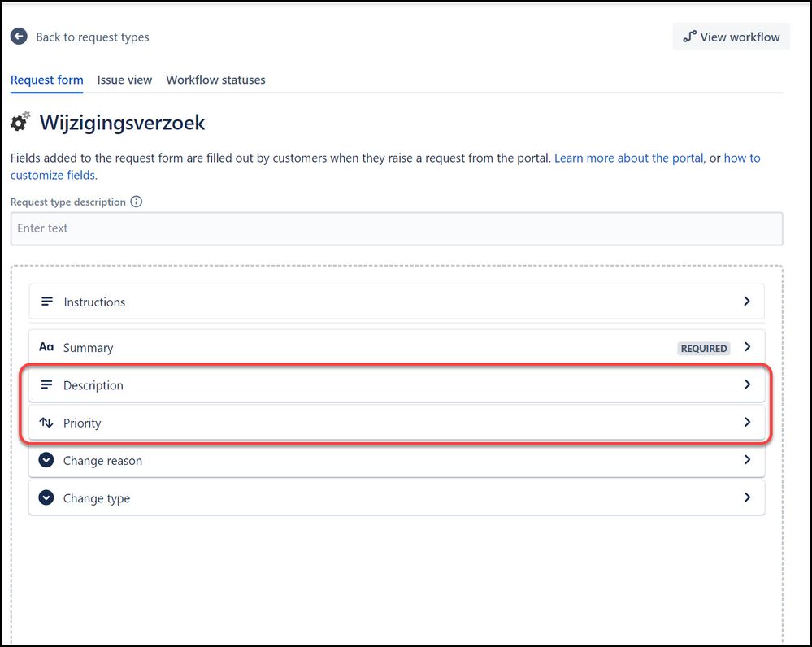
Task: Open the Learn more about the portal link
Action: pyautogui.click(x=628, y=158)
